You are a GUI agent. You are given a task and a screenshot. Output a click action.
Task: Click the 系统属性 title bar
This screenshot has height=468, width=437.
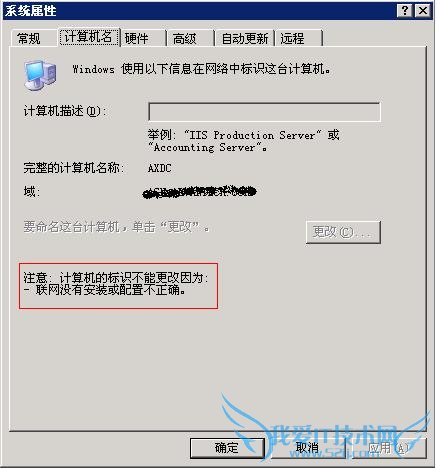pos(200,11)
